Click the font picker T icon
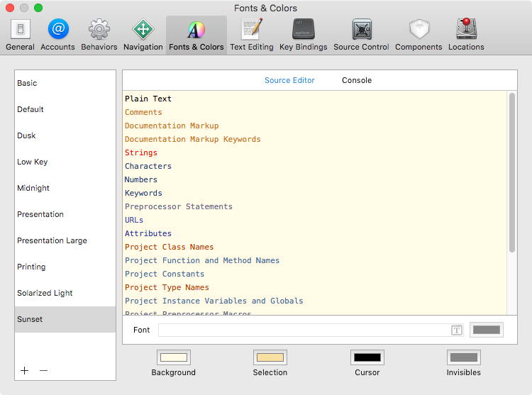This screenshot has height=395, width=532. [x=457, y=330]
